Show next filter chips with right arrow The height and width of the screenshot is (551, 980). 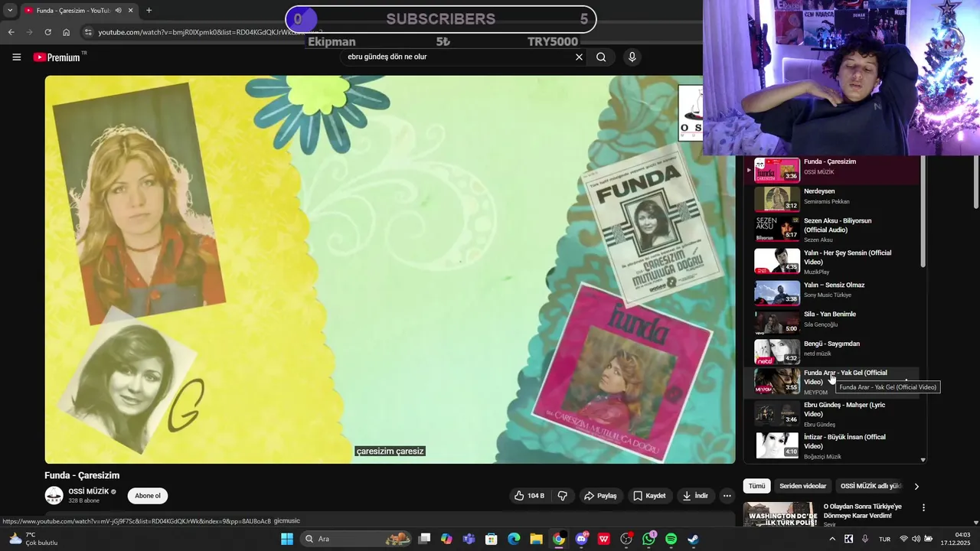(916, 486)
